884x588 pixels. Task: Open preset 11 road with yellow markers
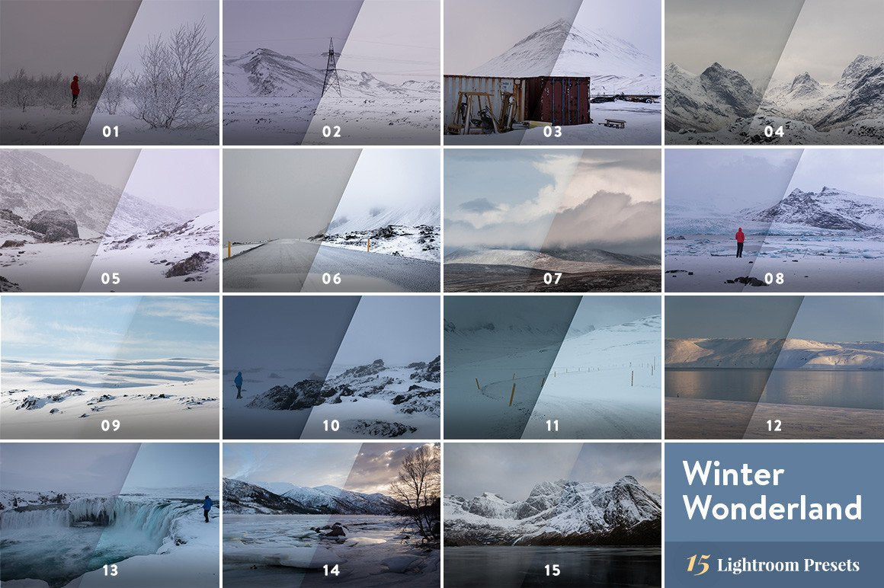click(552, 367)
